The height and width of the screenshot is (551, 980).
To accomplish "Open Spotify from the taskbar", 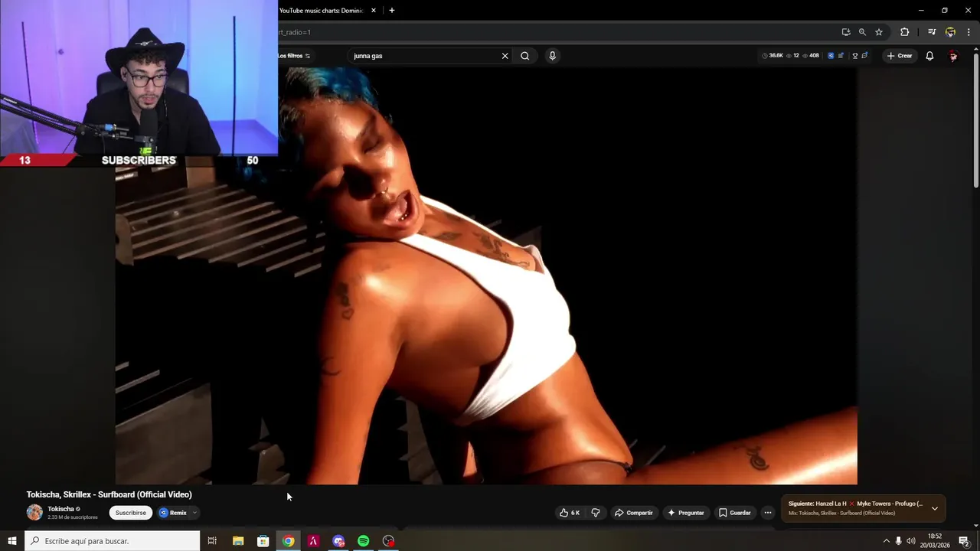I will point(364,541).
